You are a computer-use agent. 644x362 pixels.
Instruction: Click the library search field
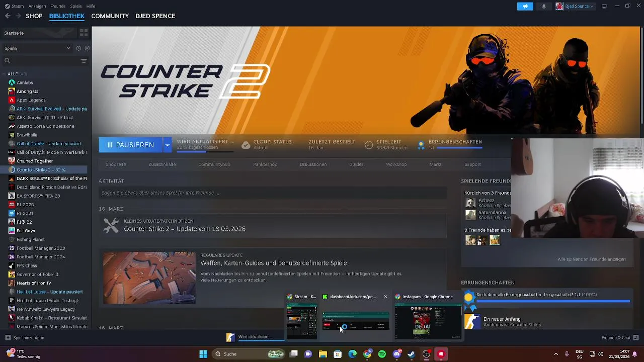click(x=43, y=61)
